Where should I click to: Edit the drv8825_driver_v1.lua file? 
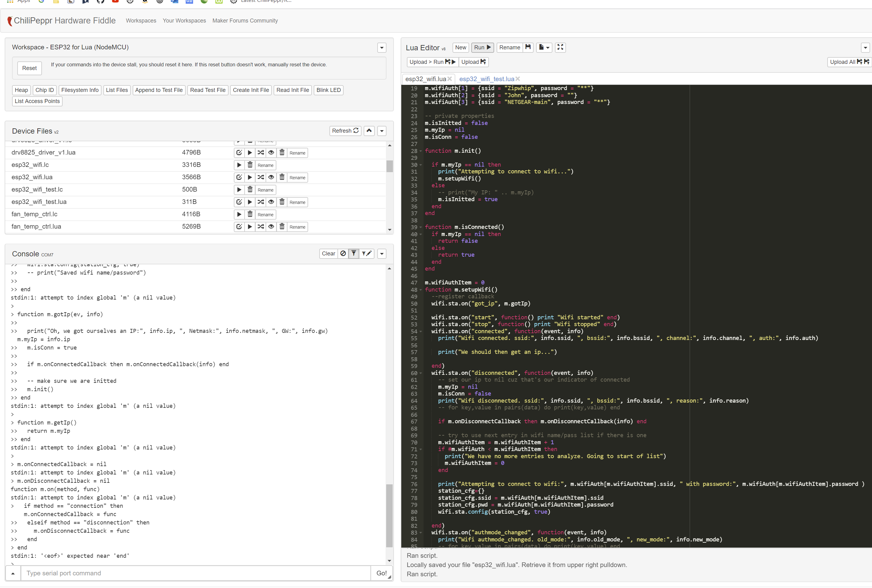(x=239, y=153)
